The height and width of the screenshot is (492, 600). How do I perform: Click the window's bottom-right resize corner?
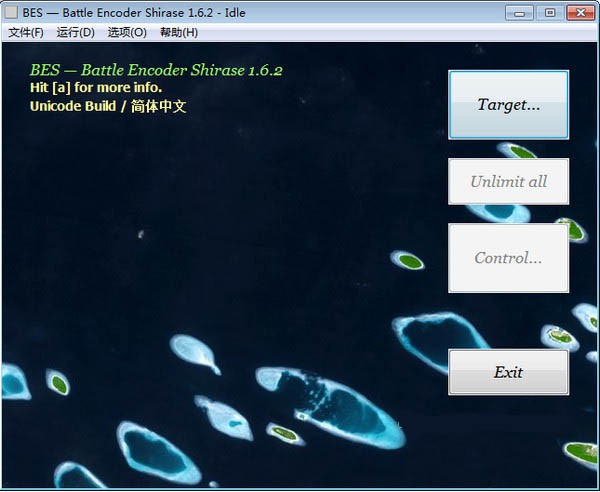595,487
